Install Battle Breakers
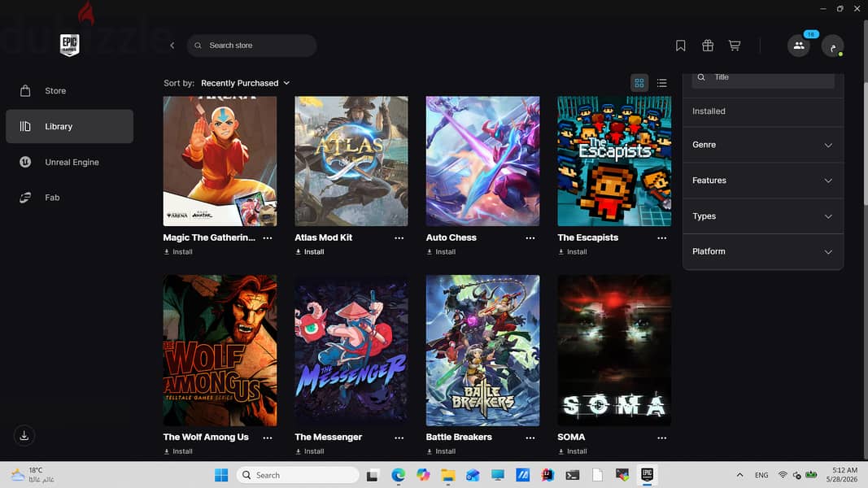Image resolution: width=868 pixels, height=488 pixels. [x=441, y=451]
